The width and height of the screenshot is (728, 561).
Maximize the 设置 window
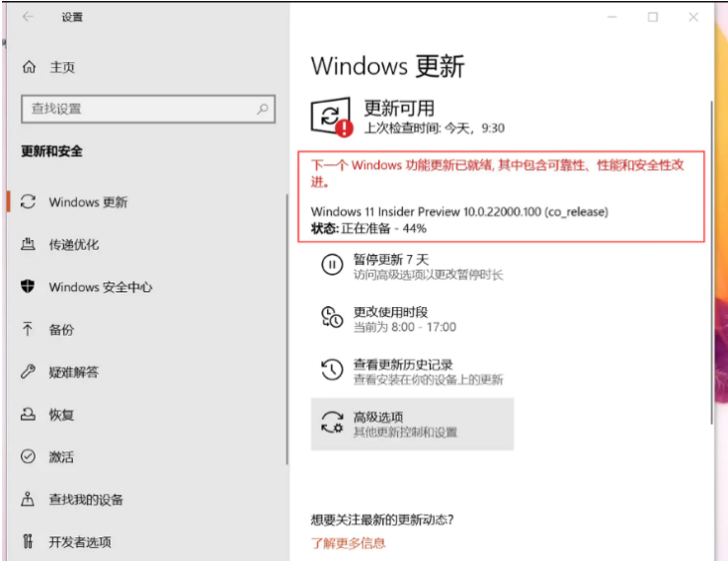point(653,17)
